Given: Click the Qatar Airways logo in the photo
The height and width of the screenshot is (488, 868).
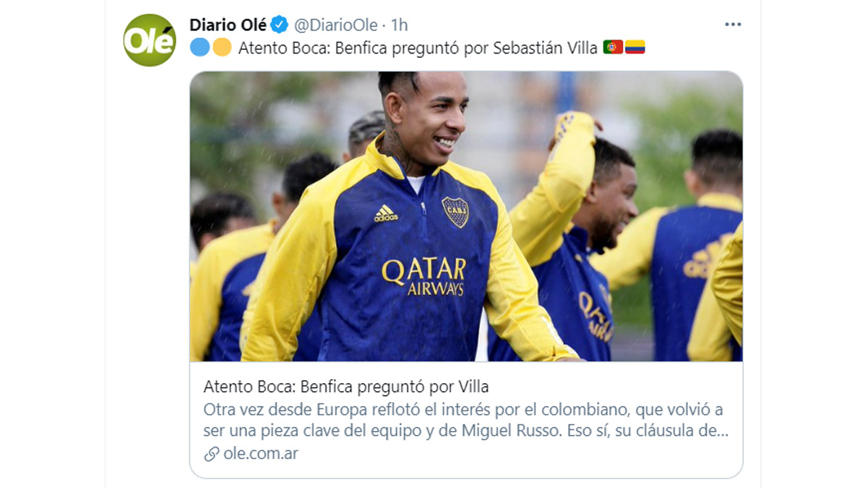Looking at the screenshot, I should (x=424, y=276).
